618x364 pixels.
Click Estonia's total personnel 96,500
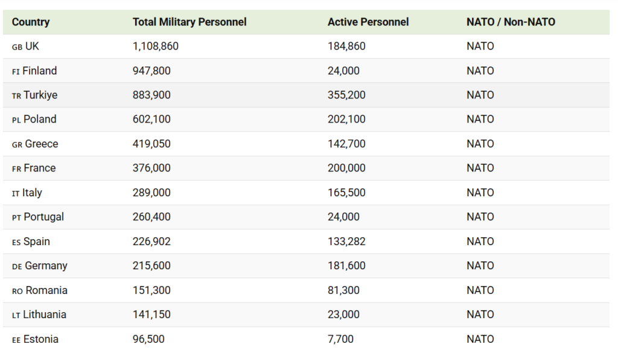pos(148,339)
